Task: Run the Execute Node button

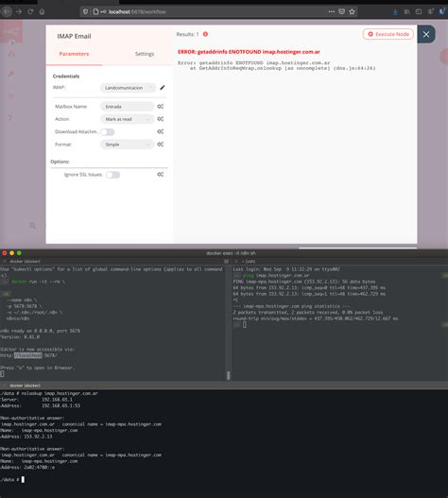Action: [x=388, y=34]
